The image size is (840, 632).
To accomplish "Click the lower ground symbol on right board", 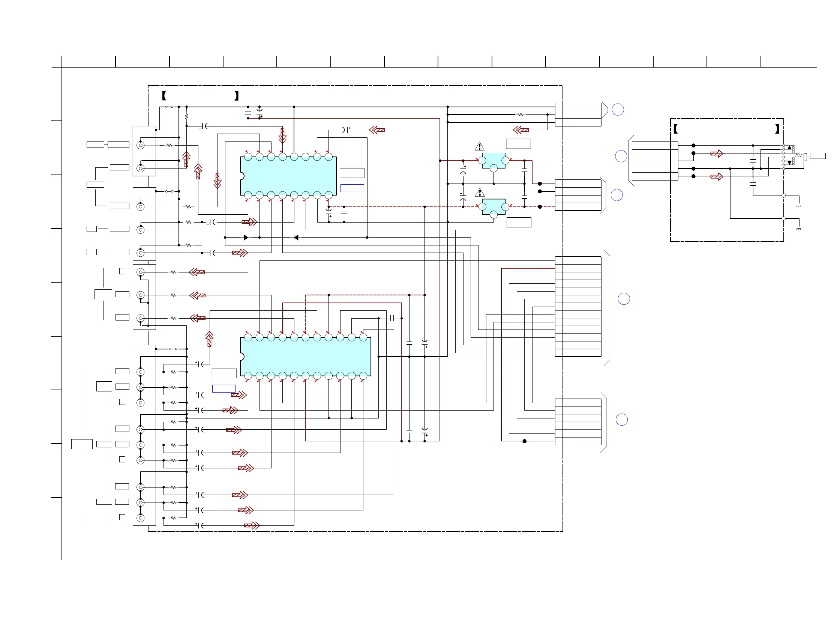I will [799, 229].
